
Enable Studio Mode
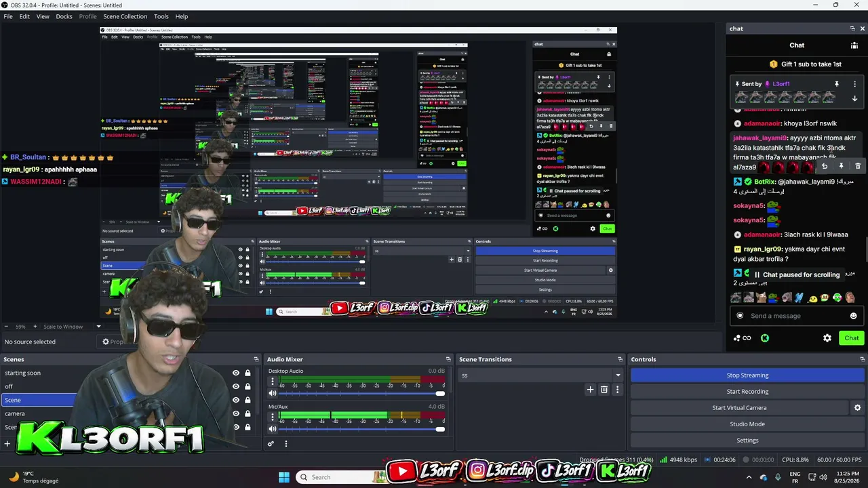tap(747, 424)
